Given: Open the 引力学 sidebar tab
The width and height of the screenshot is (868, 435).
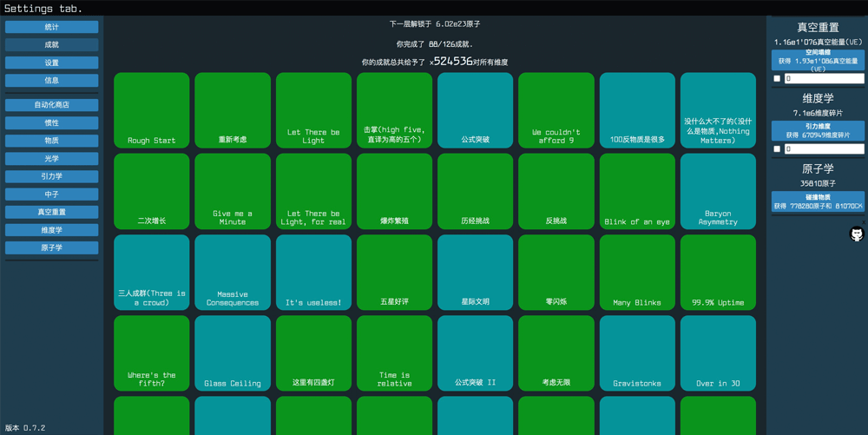Looking at the screenshot, I should 52,176.
